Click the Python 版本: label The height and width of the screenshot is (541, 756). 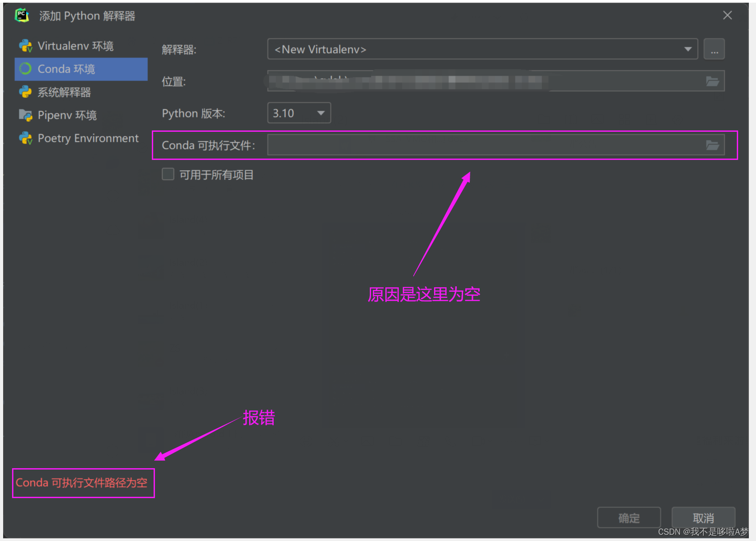[x=193, y=113]
